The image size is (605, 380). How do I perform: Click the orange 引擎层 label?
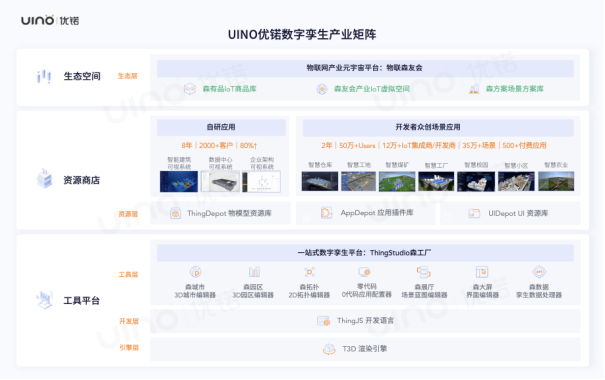(129, 348)
